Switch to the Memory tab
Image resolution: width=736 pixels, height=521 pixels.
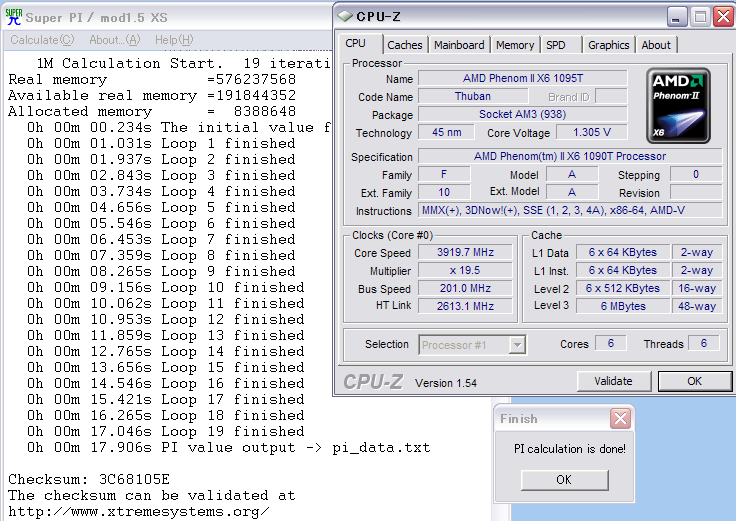pos(515,45)
